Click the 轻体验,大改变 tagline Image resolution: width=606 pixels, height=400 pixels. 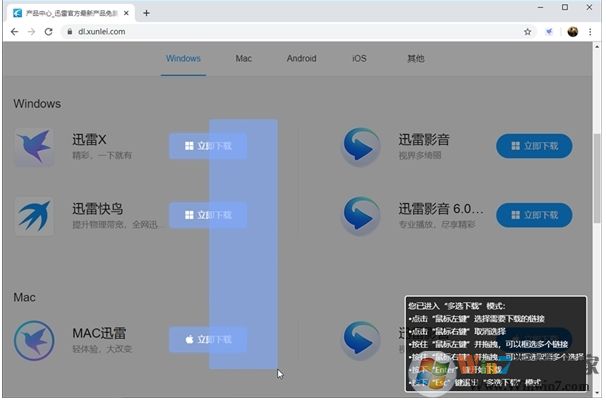pyautogui.click(x=102, y=349)
